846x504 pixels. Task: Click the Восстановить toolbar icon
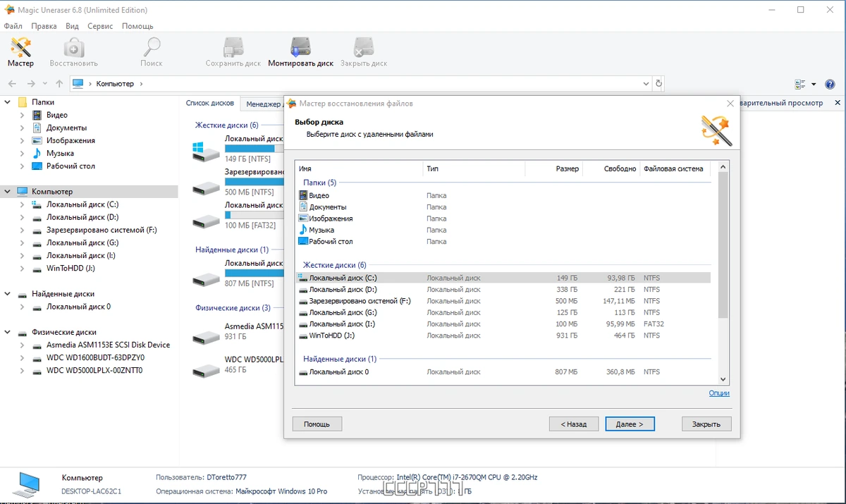pos(74,47)
